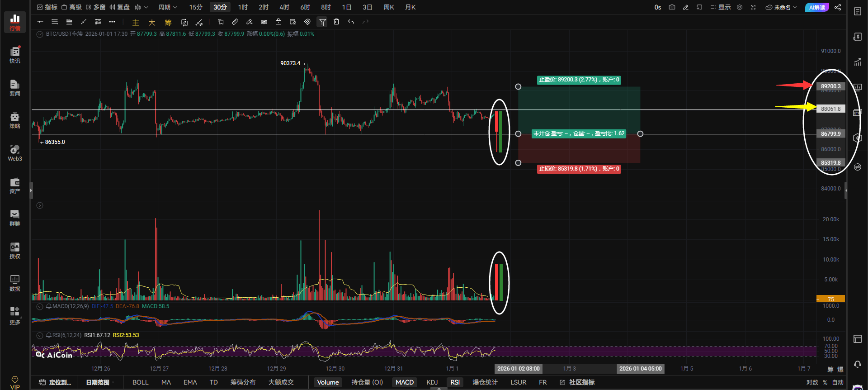The height and width of the screenshot is (390, 868).
Task: Collapse the MACD indicator pane chevron
Action: pos(40,306)
